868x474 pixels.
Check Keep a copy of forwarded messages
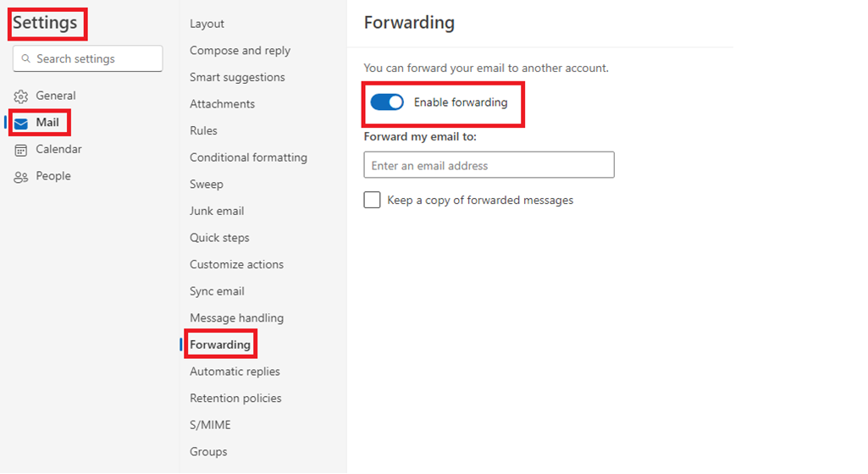pos(372,200)
